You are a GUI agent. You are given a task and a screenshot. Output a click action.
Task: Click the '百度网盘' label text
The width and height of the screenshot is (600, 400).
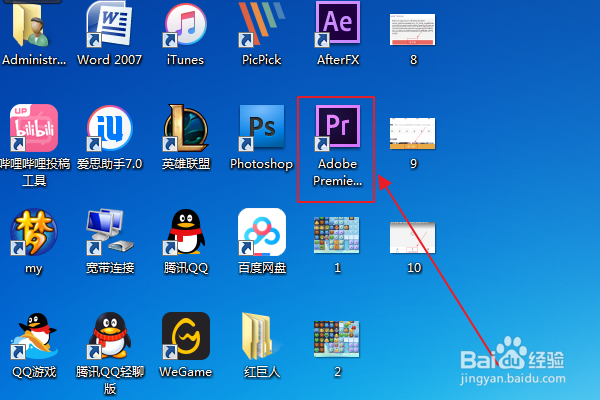[262, 268]
